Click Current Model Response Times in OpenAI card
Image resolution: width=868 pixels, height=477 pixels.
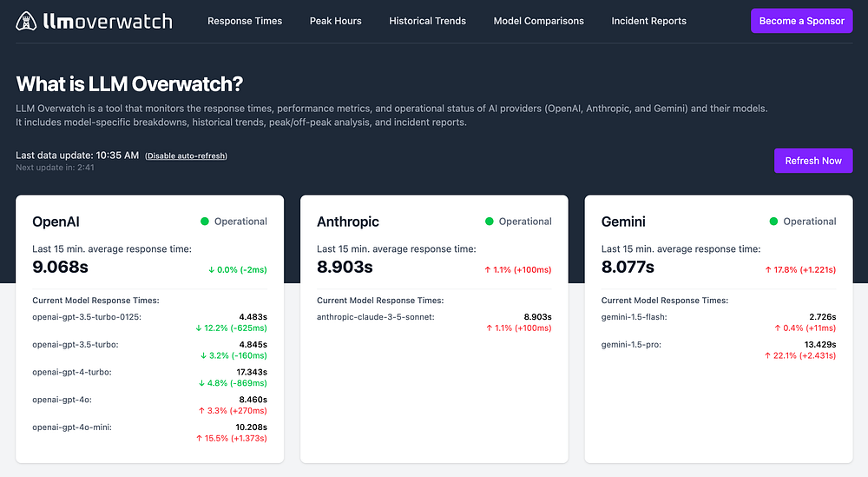point(95,301)
